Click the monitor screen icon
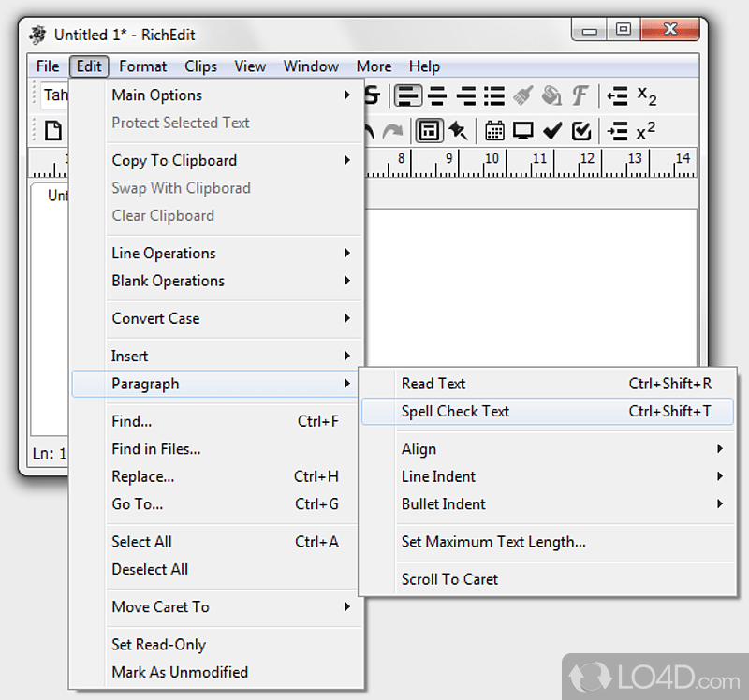Image resolution: width=749 pixels, height=700 pixels. click(523, 131)
